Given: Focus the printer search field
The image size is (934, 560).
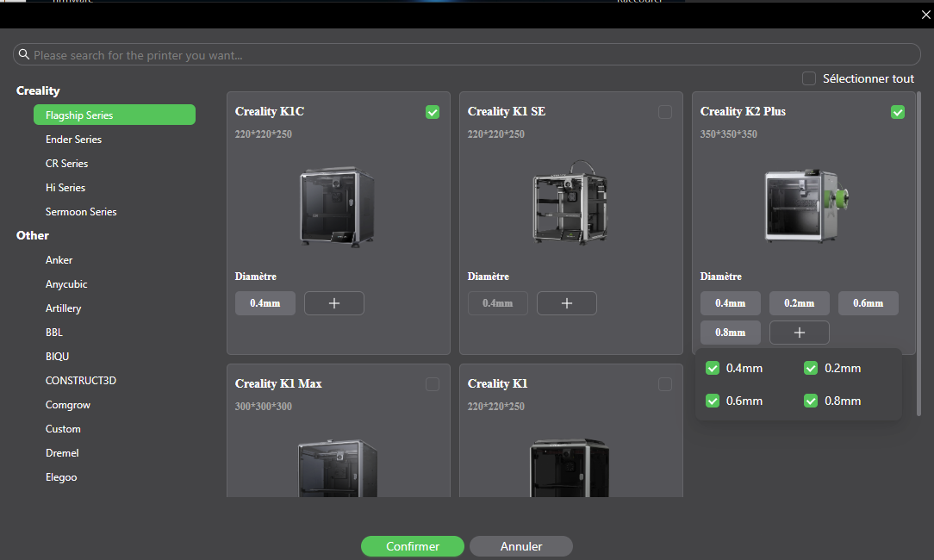Looking at the screenshot, I should pos(467,55).
